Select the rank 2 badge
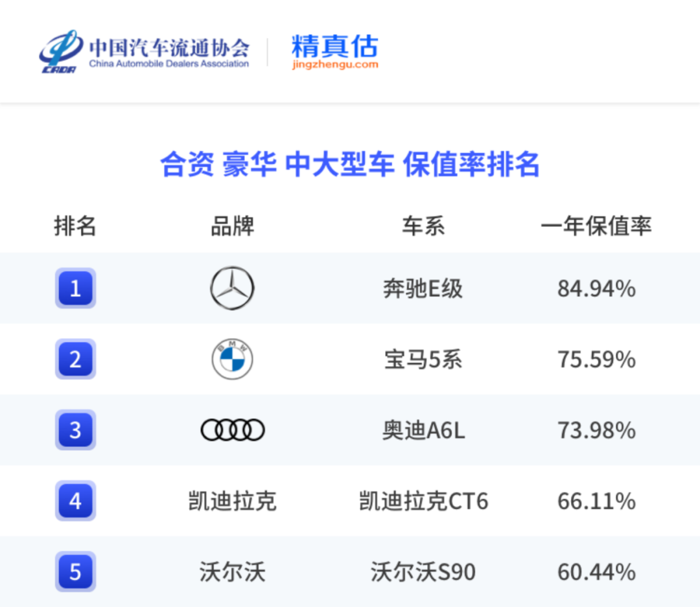Screen dimensions: 700x607 pos(75,359)
